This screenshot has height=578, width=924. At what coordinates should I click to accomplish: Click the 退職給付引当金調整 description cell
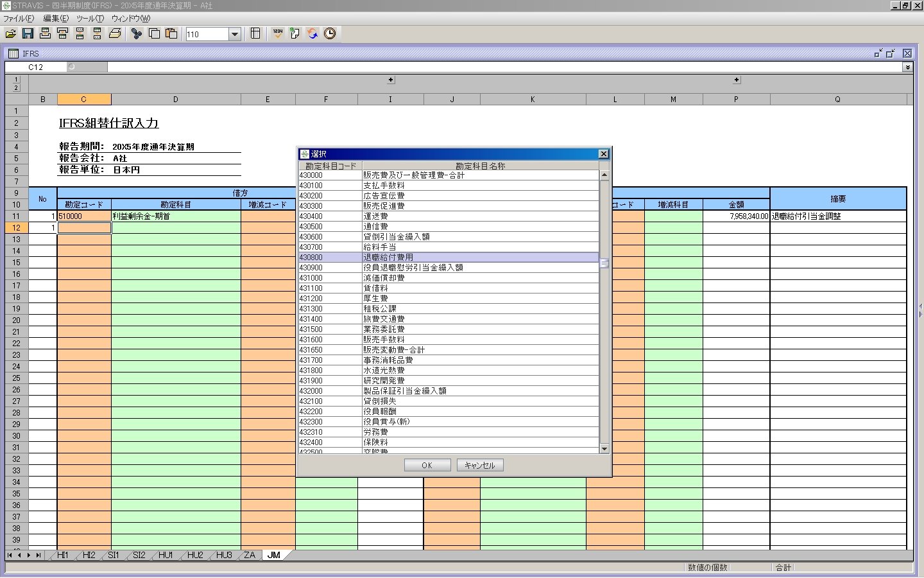[x=838, y=216]
